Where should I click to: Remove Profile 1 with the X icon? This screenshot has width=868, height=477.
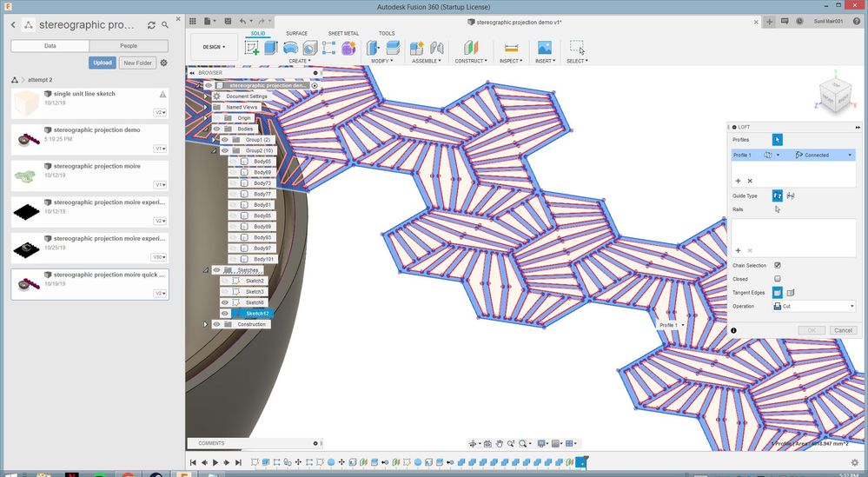(x=750, y=181)
